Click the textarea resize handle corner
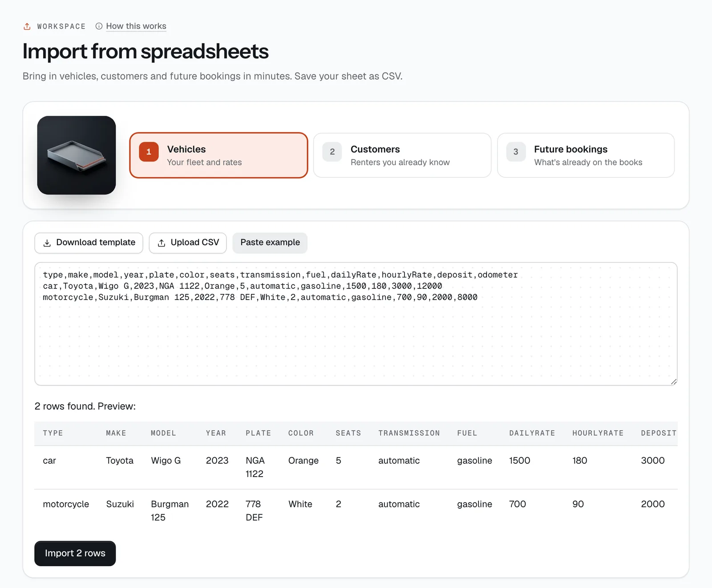The image size is (712, 588). click(674, 381)
